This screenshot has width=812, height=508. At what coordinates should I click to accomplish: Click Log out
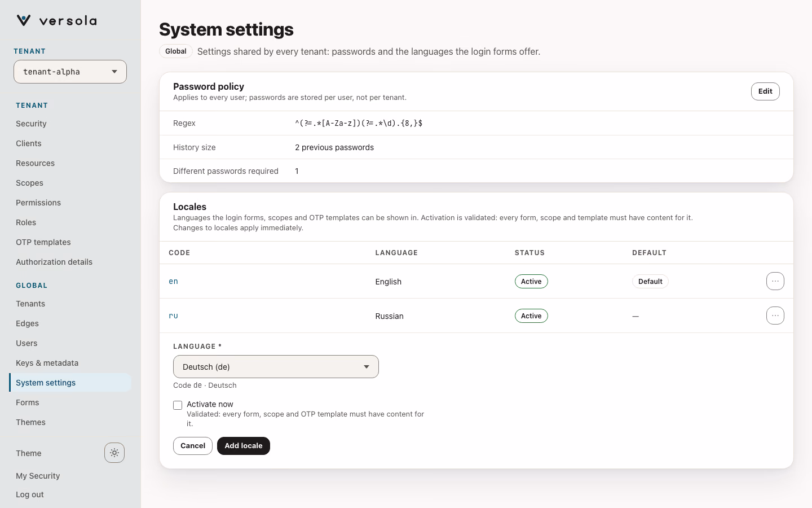(x=30, y=494)
